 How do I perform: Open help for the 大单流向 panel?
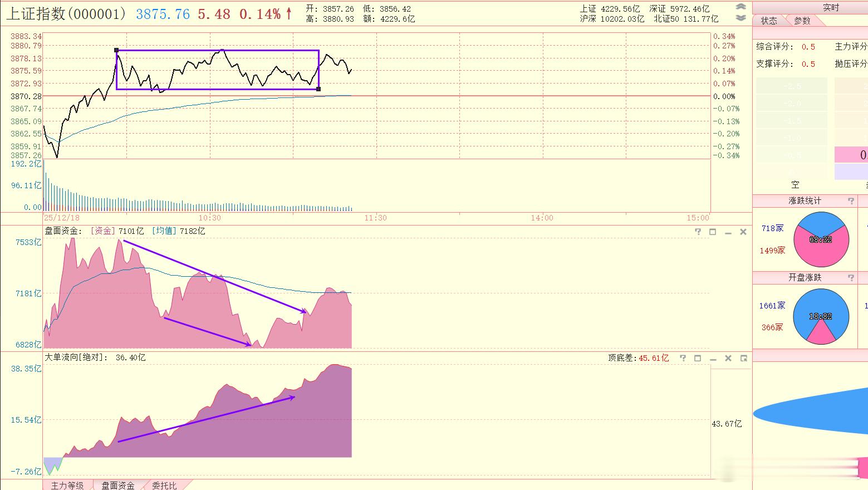pos(683,358)
